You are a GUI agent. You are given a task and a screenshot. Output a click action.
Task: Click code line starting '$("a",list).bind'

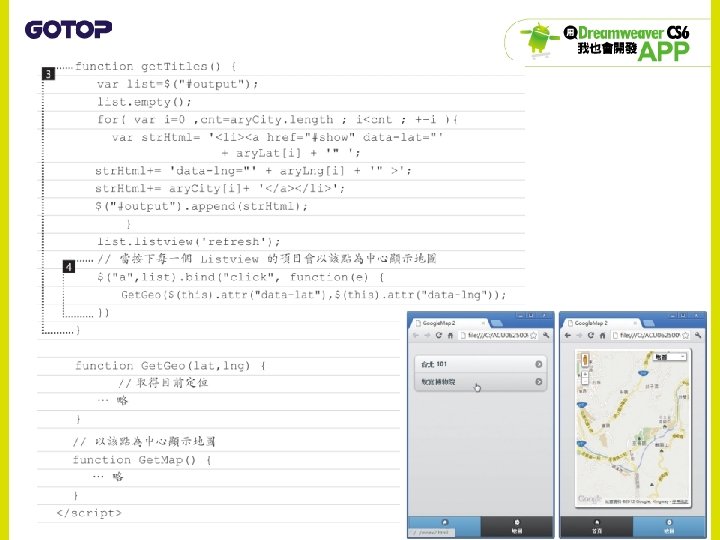click(241, 277)
